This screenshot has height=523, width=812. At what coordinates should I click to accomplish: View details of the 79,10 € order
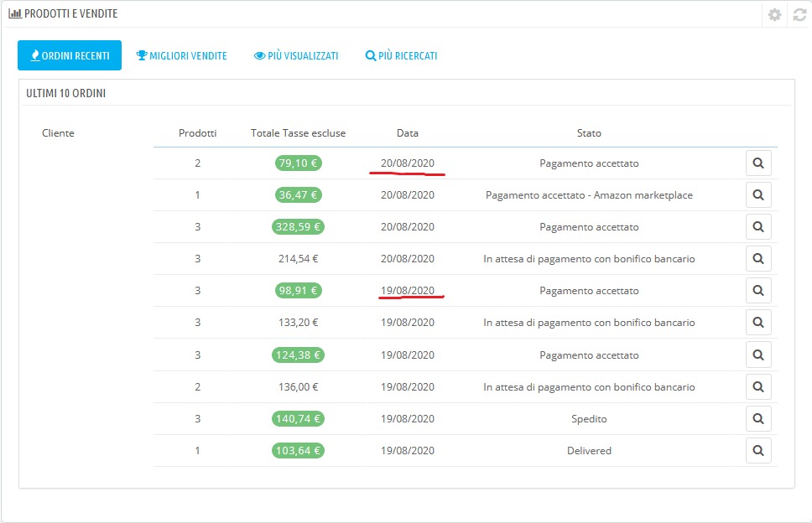point(758,163)
